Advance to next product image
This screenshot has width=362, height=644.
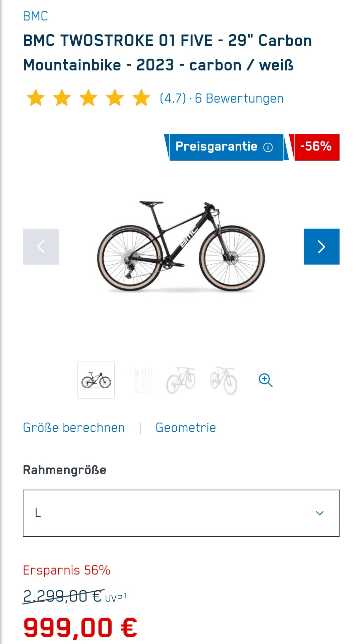click(321, 247)
